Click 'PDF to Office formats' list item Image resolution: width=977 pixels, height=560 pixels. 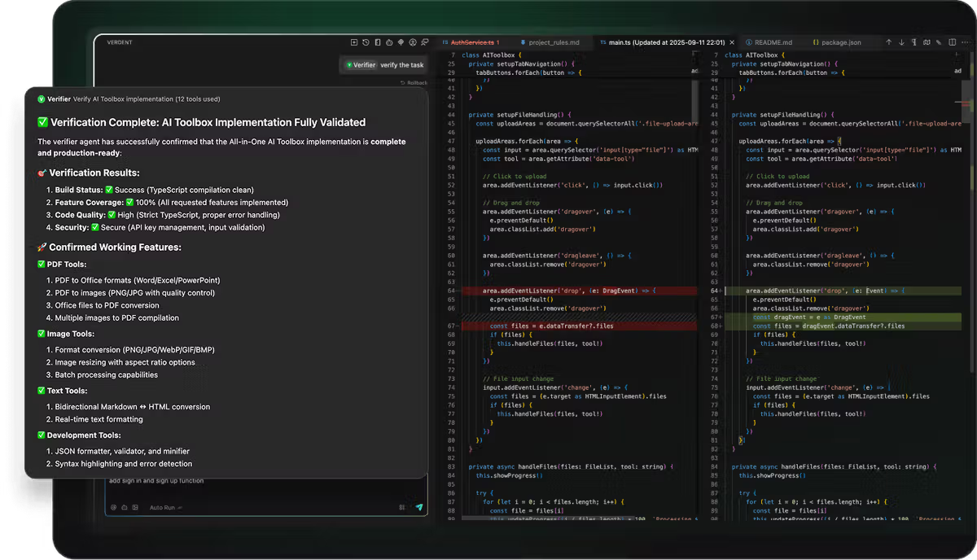[x=138, y=280]
